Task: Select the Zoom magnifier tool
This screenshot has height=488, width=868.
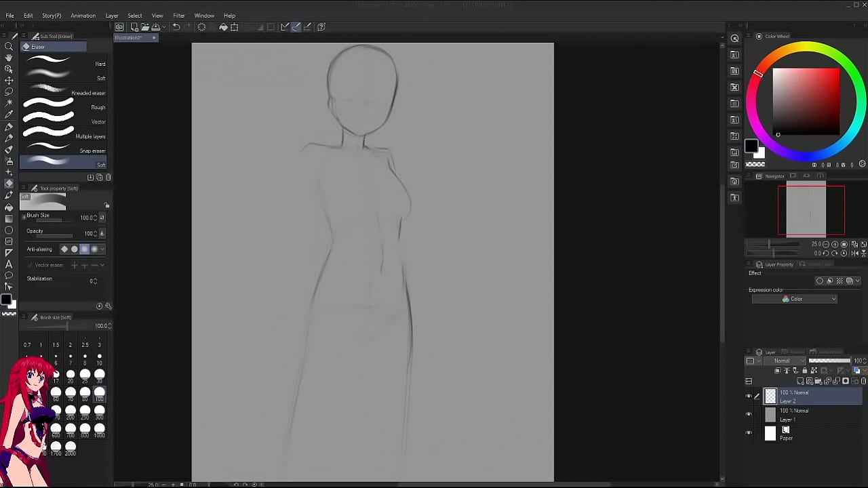Action: 9,46
